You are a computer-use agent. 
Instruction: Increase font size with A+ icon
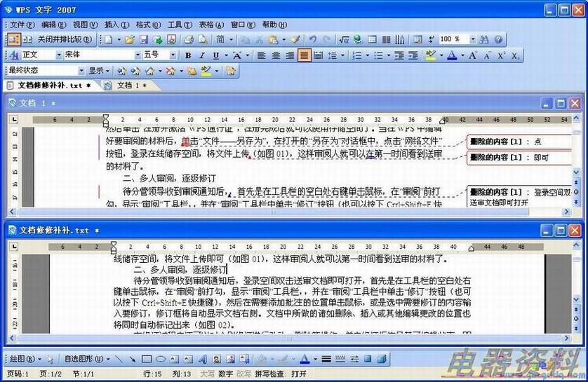tap(473, 55)
